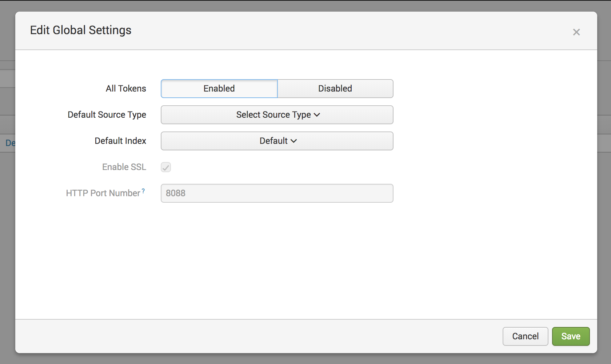Screen dimensions: 611x364
Task: Cancel the global settings changes
Action: (x=525, y=336)
